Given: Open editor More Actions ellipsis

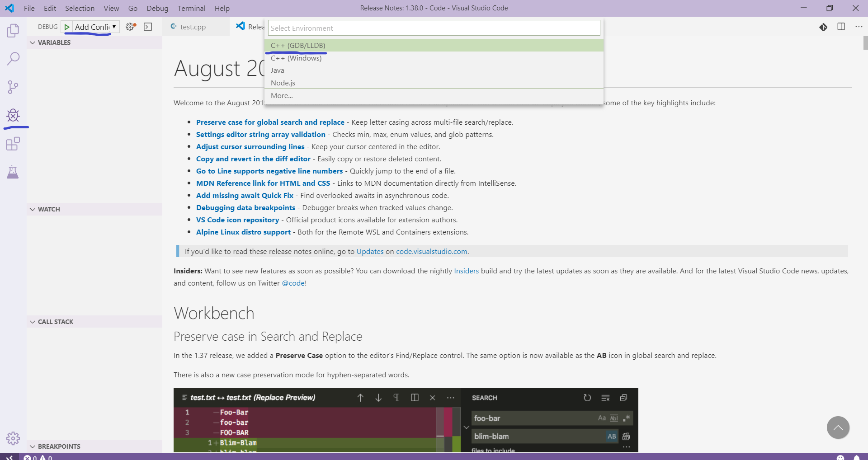Looking at the screenshot, I should pyautogui.click(x=859, y=27).
